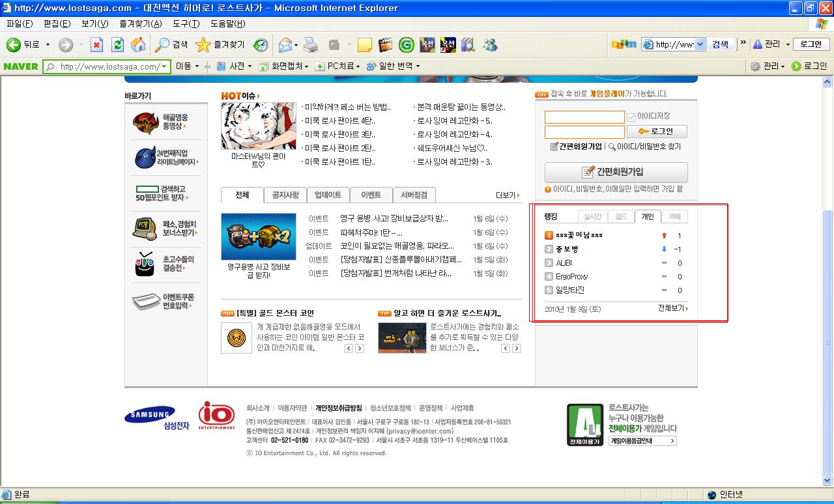834x504 pixels.
Task: Switch to the 서버점검 news tab
Action: [x=414, y=195]
